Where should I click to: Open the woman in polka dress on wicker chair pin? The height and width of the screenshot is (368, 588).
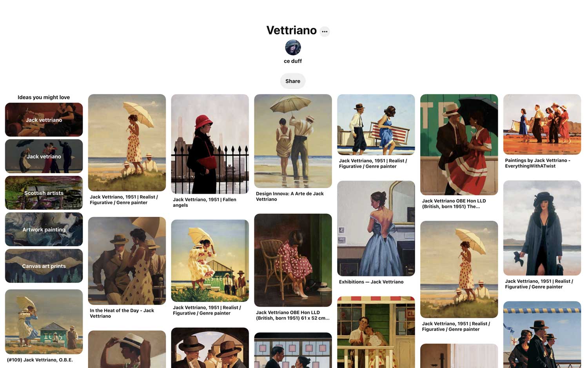point(293,260)
